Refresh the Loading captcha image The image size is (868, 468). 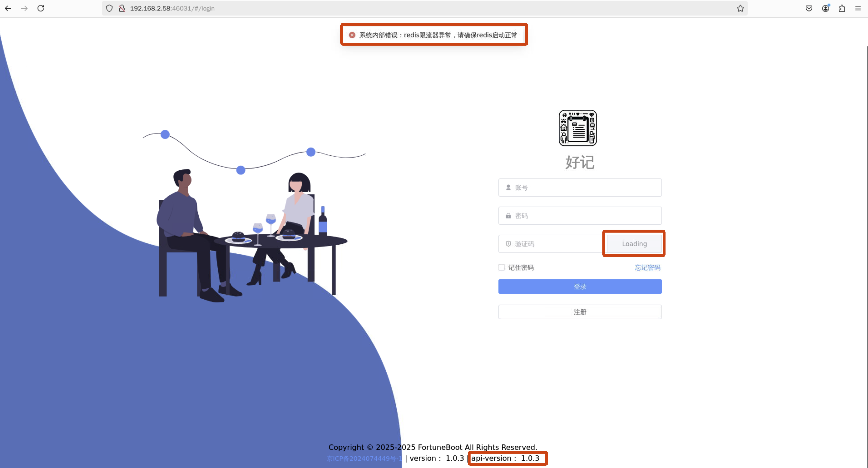pyautogui.click(x=634, y=244)
